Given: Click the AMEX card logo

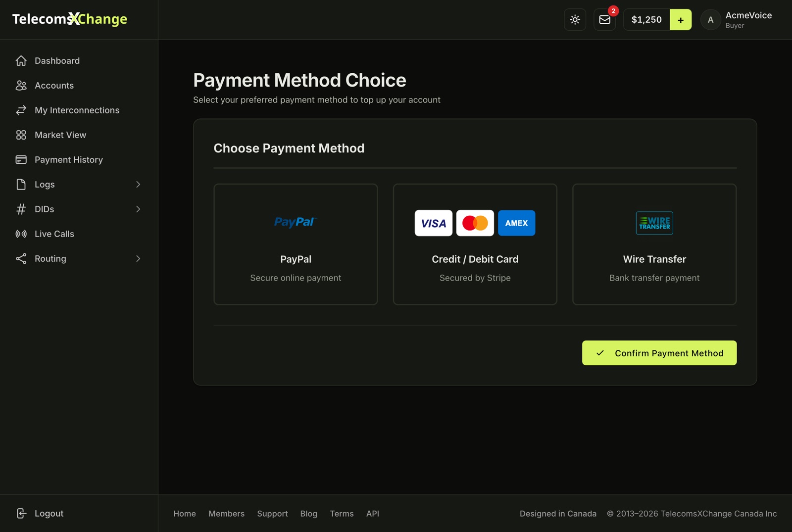Looking at the screenshot, I should point(516,223).
